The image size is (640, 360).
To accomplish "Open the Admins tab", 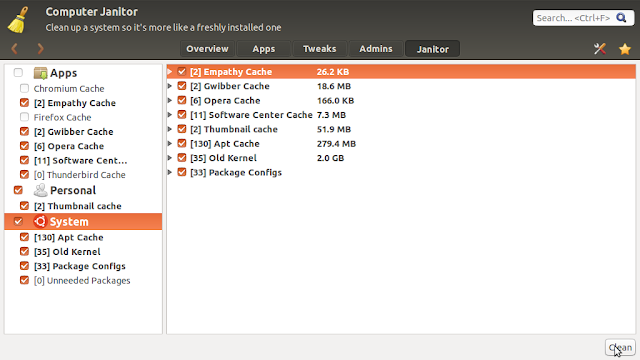I will click(x=376, y=49).
